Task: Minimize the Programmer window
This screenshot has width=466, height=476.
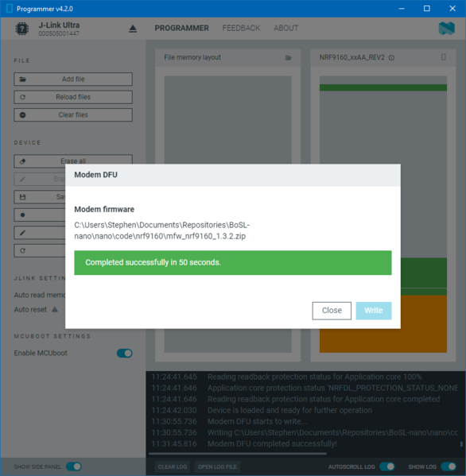Action: pos(402,9)
